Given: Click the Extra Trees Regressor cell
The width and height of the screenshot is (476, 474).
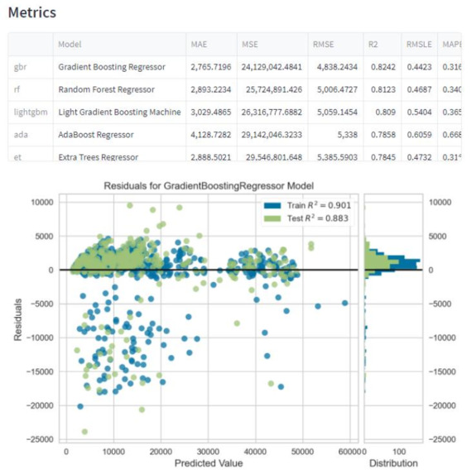Looking at the screenshot, I should click(119, 154).
